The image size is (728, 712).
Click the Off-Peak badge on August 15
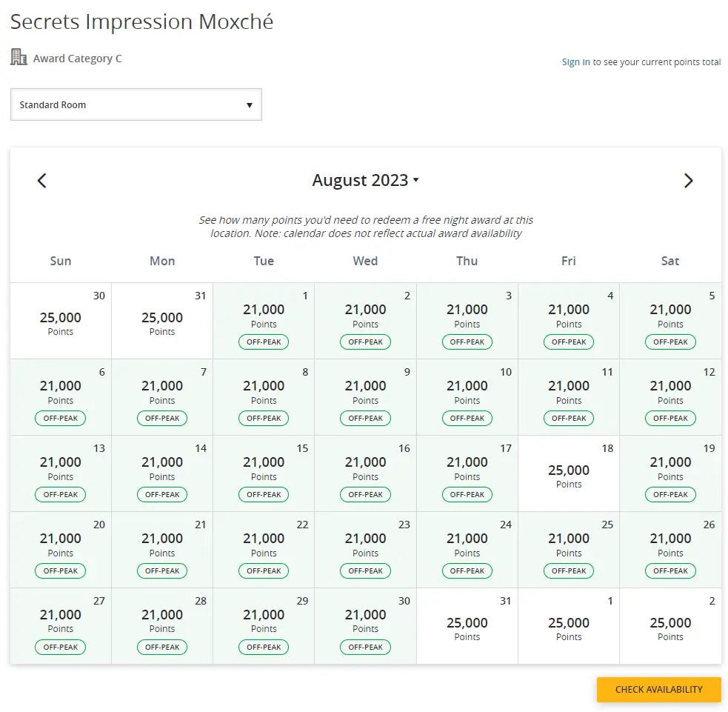[264, 494]
